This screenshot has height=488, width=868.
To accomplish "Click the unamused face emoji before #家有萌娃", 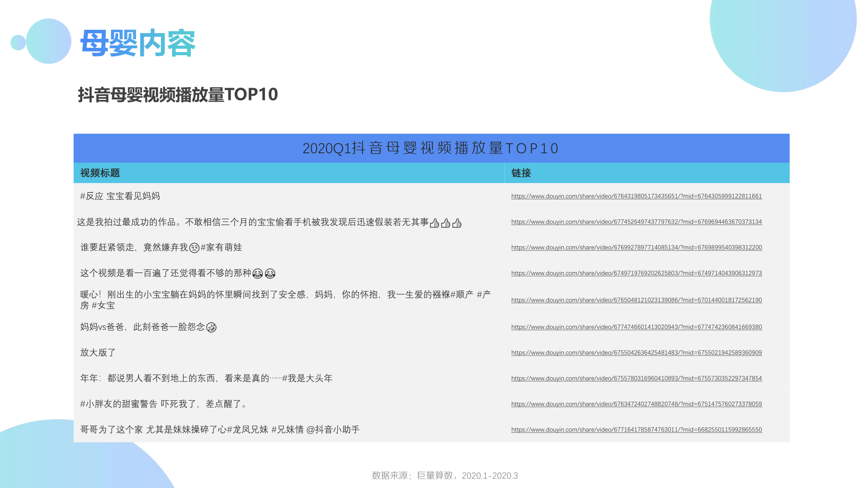I will 194,248.
